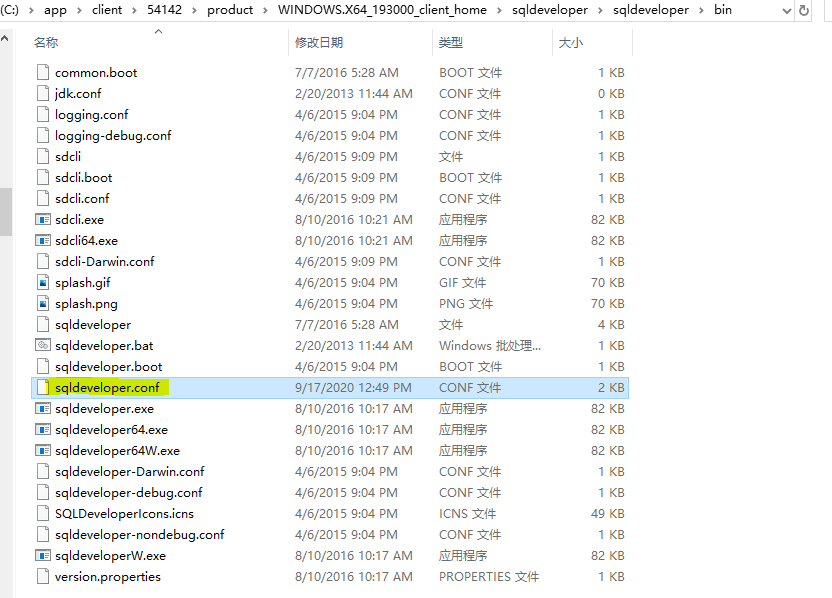Click the sdcli.exe application icon
832x598 pixels.
[43, 220]
